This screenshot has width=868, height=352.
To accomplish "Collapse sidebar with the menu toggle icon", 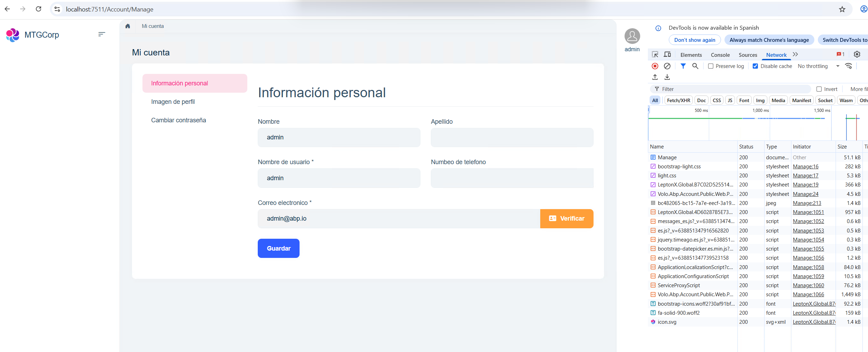I will coord(101,34).
